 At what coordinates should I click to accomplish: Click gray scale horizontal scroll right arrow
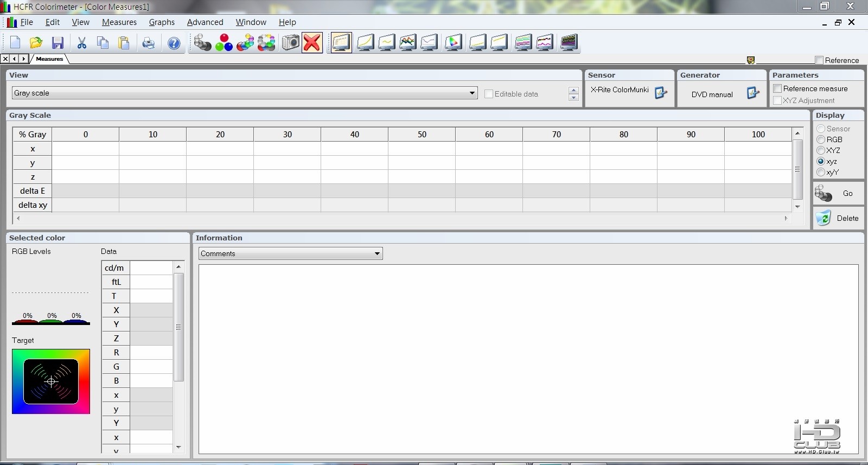[786, 218]
